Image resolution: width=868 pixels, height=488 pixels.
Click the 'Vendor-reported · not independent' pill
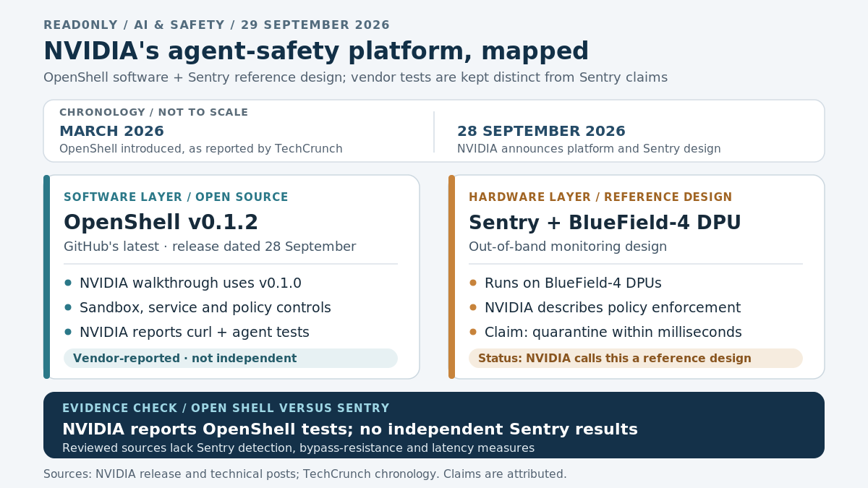pos(231,358)
